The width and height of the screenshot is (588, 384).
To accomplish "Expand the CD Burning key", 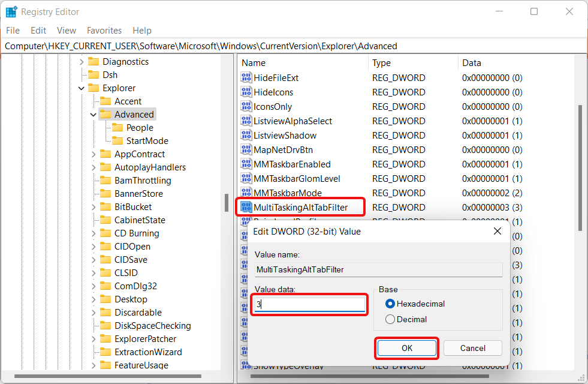I will point(94,233).
